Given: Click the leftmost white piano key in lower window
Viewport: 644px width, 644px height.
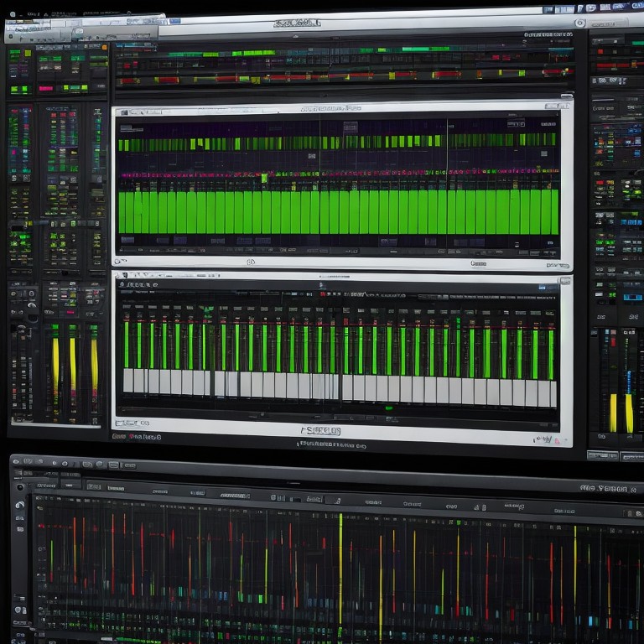Looking at the screenshot, I should pos(128,382).
